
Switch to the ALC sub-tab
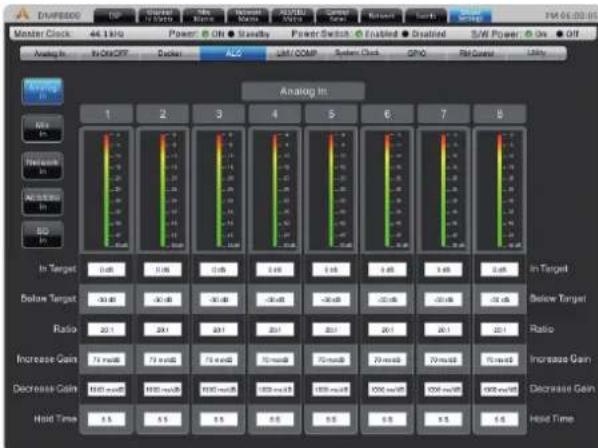[x=233, y=53]
